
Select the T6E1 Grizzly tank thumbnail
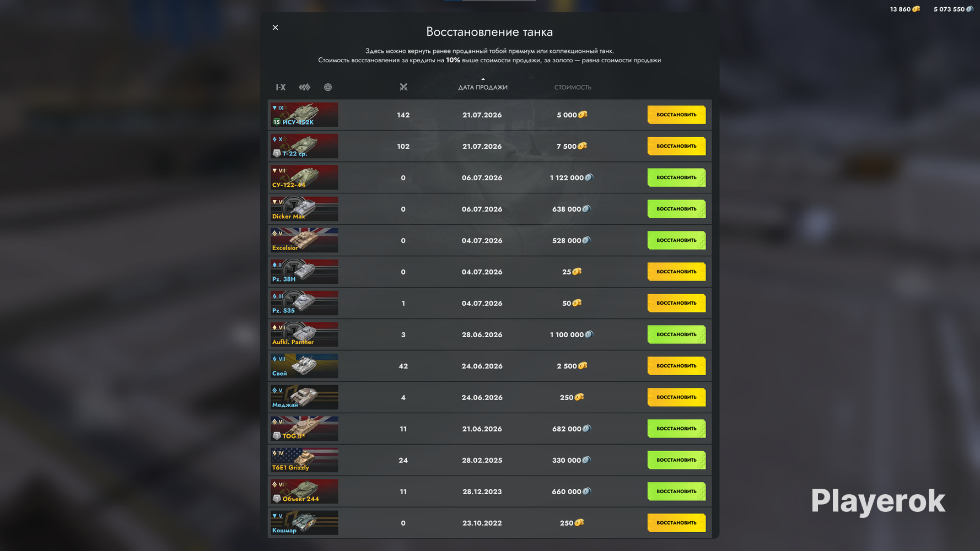[x=304, y=460]
